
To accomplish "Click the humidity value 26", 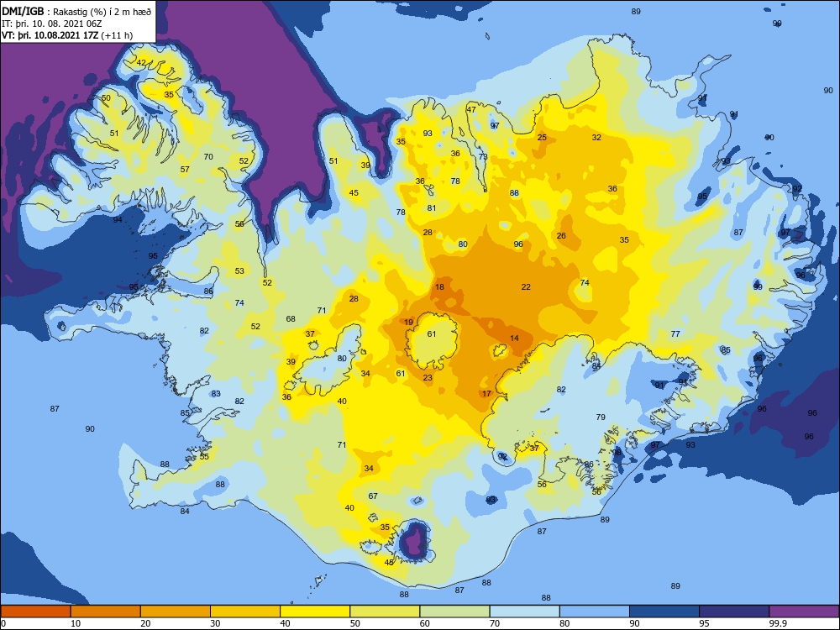I will (561, 236).
